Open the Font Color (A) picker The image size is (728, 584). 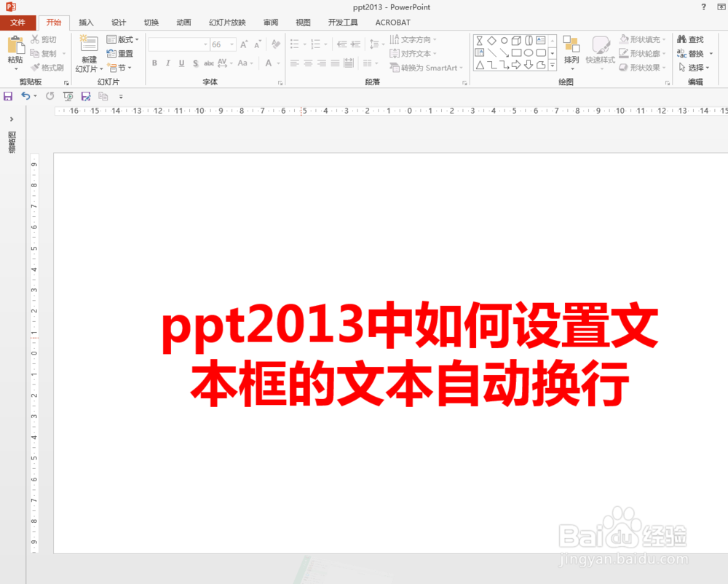pos(269,63)
